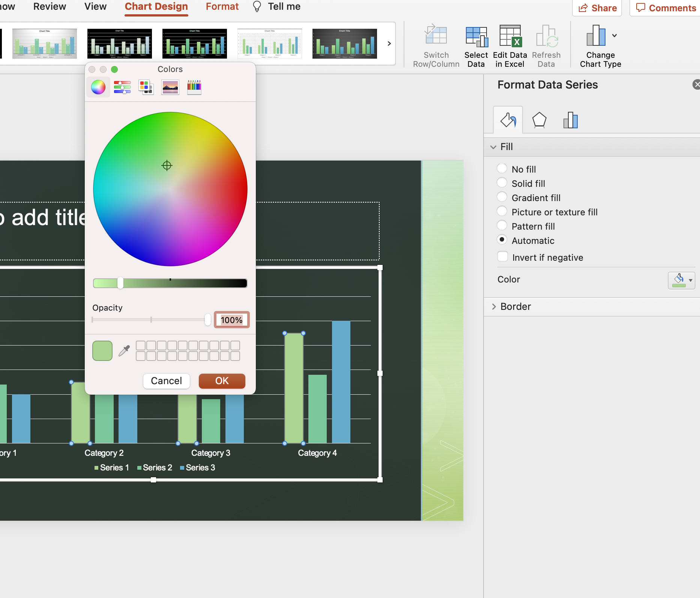Select Automatic fill radio option
Viewport: 700px width, 598px height.
coord(502,240)
